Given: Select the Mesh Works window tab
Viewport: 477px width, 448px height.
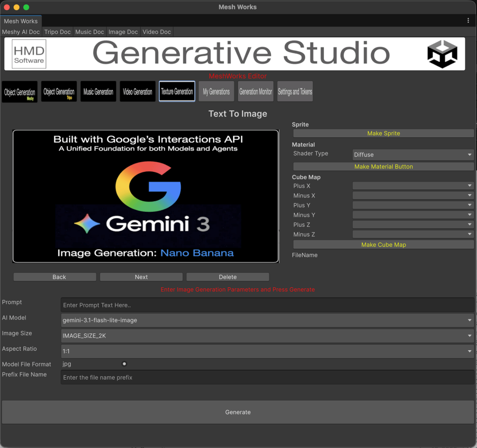Looking at the screenshot, I should (x=21, y=21).
